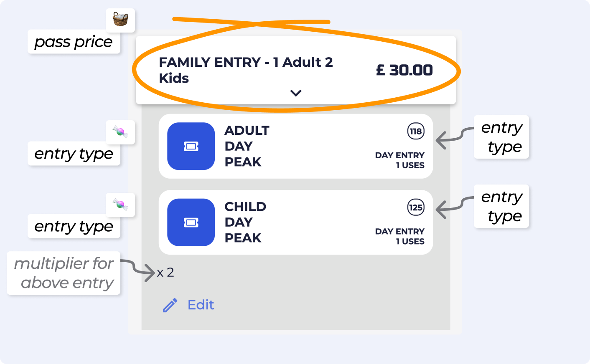590x364 pixels.
Task: Click the entry type label pointing at the Child card
Action: pos(501,206)
